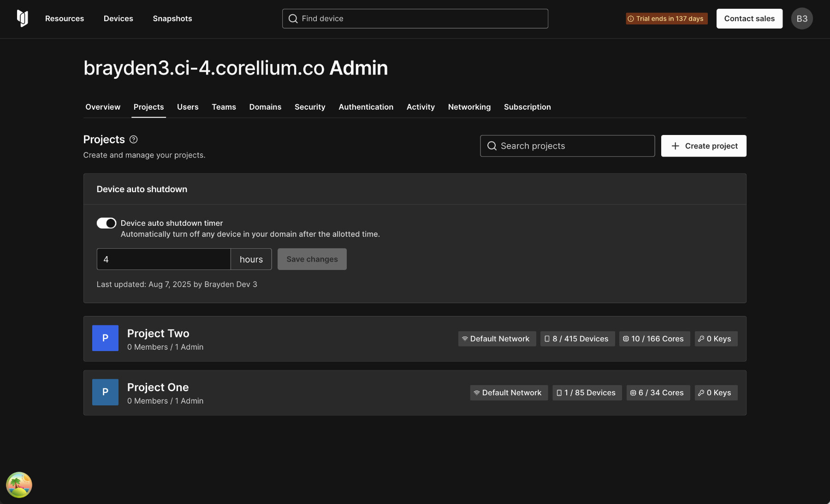Click the Corellium logo icon
This screenshot has width=830, height=504.
22,18
